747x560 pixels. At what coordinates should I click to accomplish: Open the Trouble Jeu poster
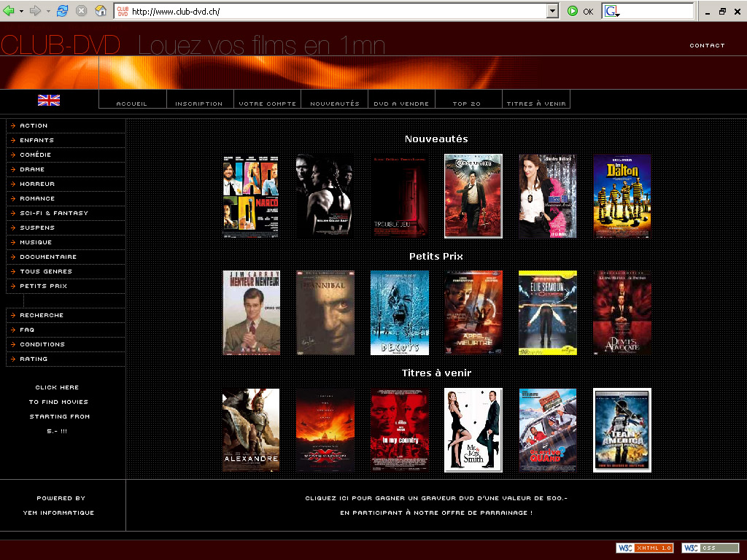399,195
